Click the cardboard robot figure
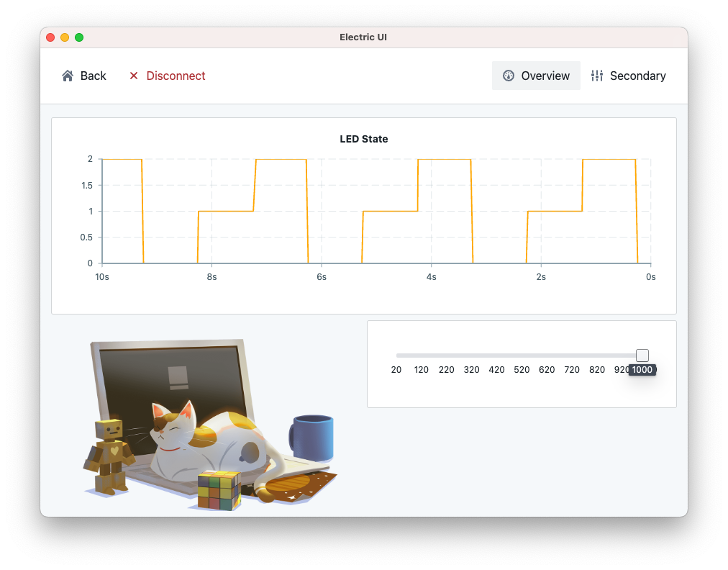Screen dimensions: 728x570 point(110,457)
